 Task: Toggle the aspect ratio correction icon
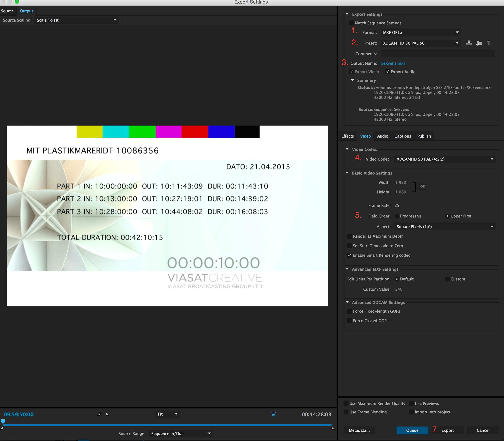273,414
